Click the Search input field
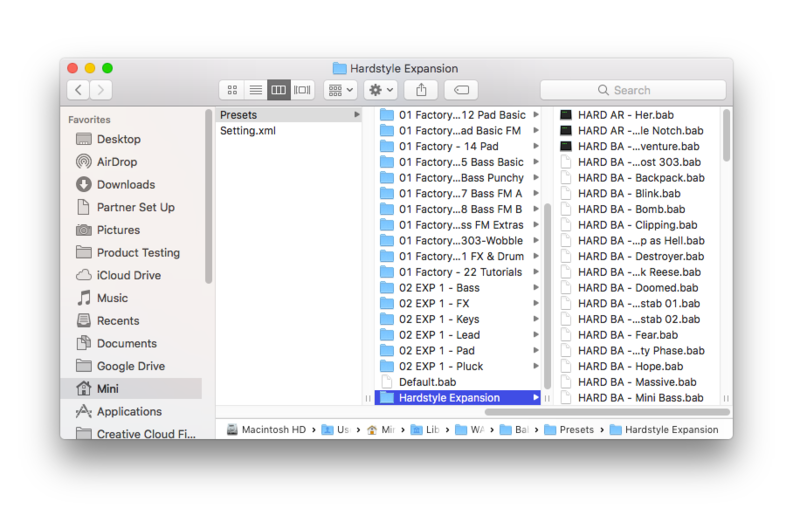 [x=632, y=90]
